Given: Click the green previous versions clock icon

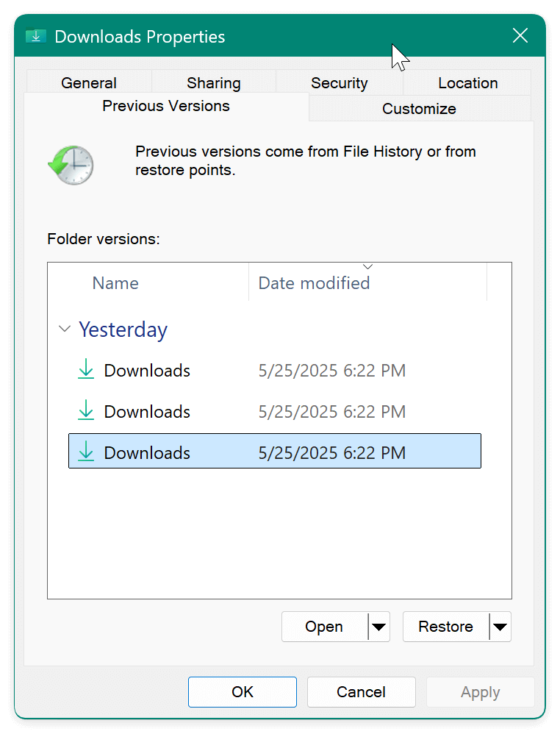Looking at the screenshot, I should [x=71, y=165].
